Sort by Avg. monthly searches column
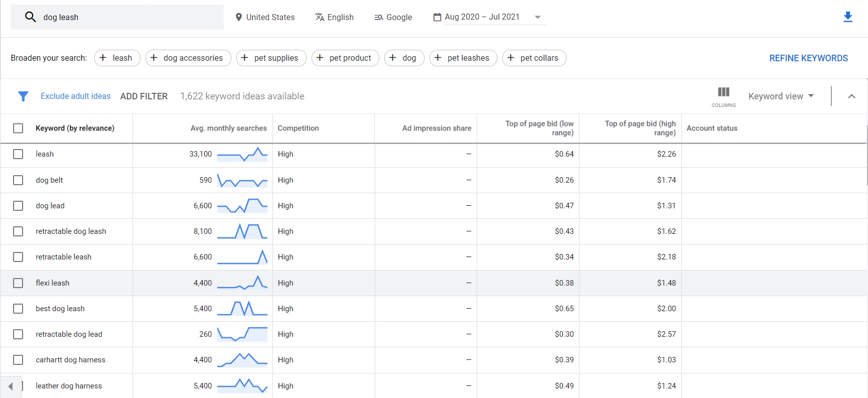 tap(228, 128)
